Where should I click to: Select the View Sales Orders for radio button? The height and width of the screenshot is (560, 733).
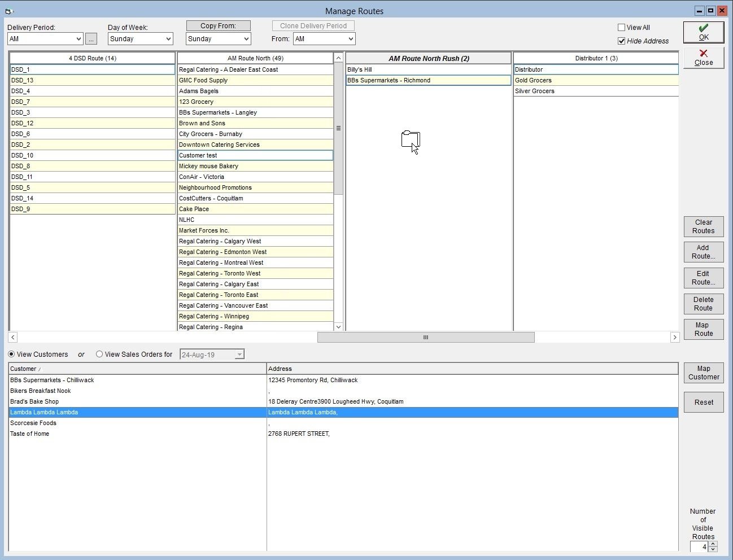pyautogui.click(x=99, y=355)
